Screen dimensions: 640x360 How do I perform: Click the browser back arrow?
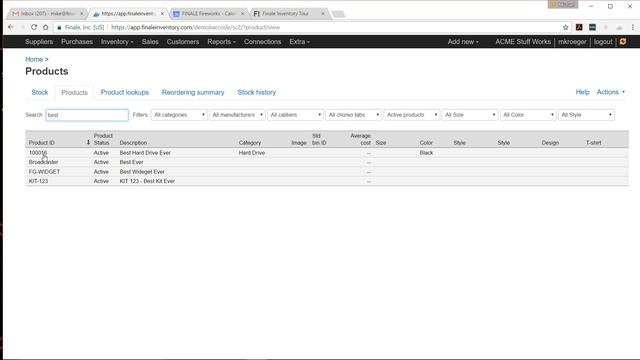(x=11, y=27)
